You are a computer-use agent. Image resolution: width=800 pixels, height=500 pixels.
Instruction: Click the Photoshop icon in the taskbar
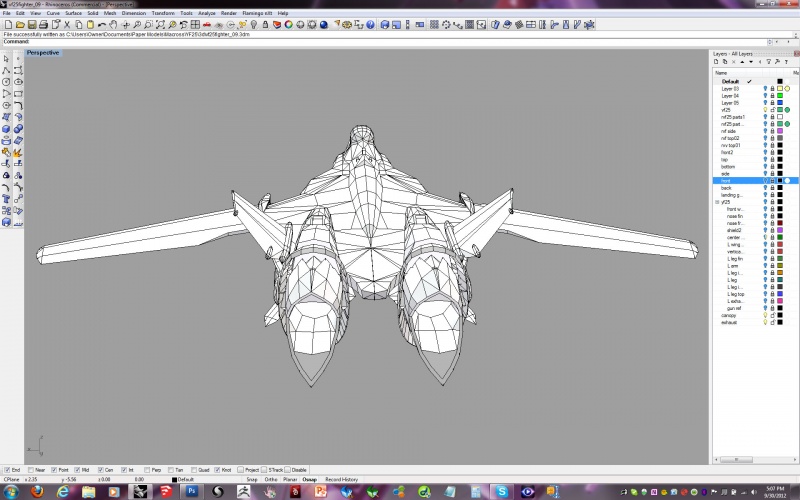pos(192,491)
